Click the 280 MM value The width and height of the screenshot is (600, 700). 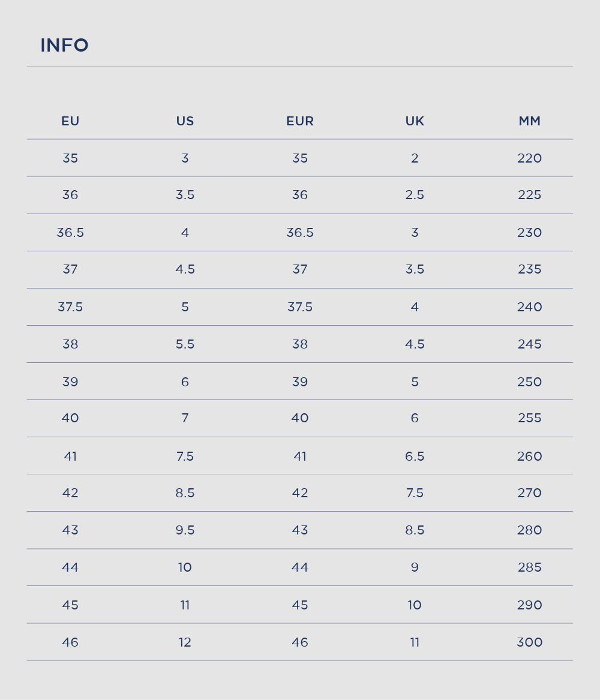coord(529,530)
